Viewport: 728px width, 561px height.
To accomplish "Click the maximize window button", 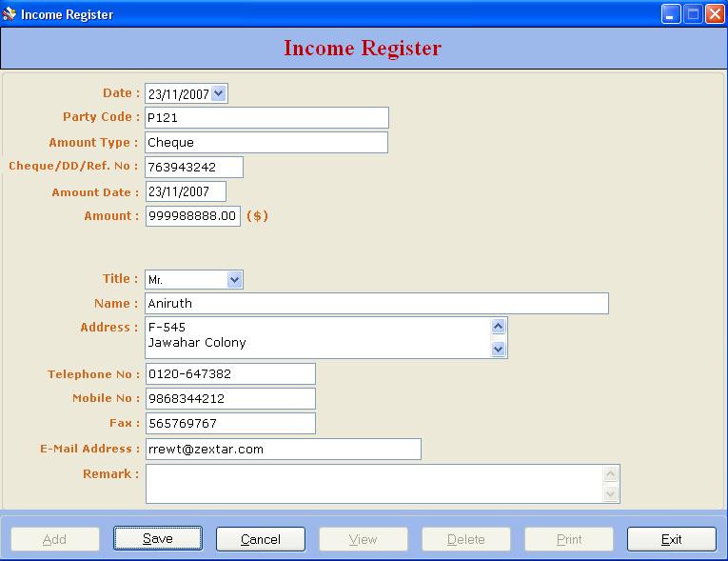I will click(x=693, y=14).
